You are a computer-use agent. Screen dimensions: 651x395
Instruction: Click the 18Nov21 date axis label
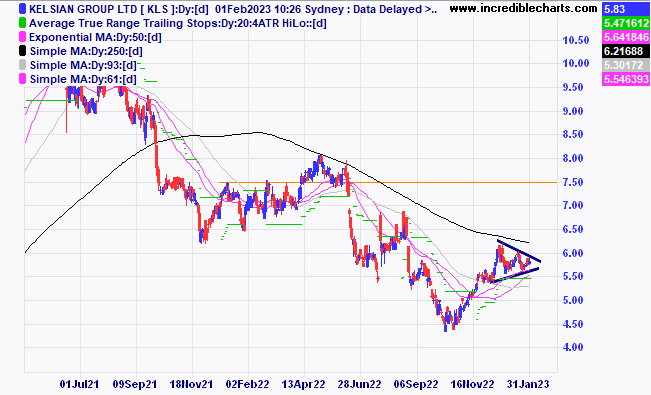pos(192,385)
